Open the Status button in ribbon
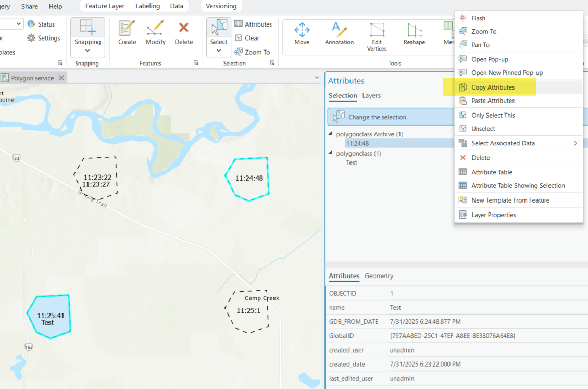This screenshot has width=588, height=389. pos(41,24)
